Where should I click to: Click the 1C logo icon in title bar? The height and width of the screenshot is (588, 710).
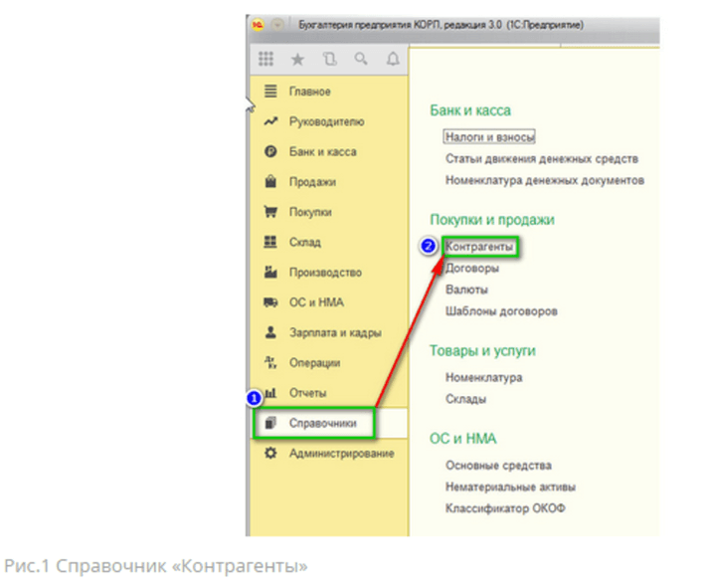click(x=258, y=25)
